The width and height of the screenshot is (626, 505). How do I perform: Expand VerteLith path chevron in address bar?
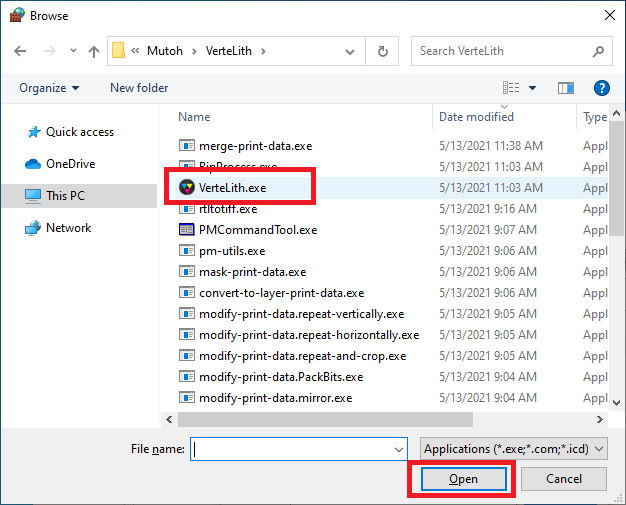(263, 51)
